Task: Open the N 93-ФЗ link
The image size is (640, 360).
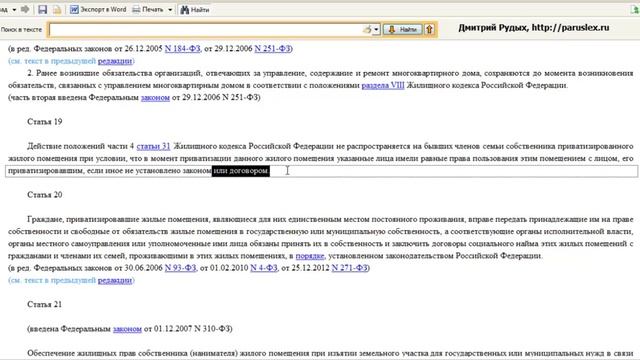Action: [x=180, y=268]
